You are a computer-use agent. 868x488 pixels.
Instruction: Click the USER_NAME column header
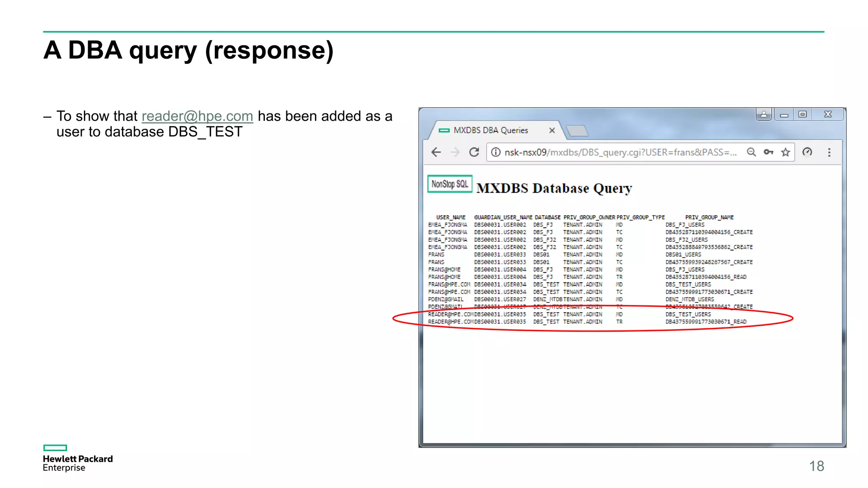click(x=451, y=217)
